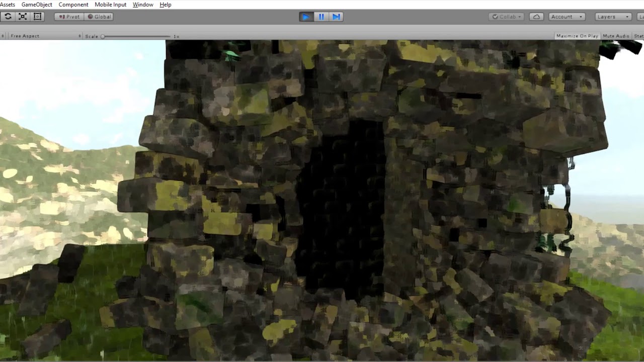Select the Rotate tool in toolbar
The height and width of the screenshot is (362, 644).
coord(8,17)
